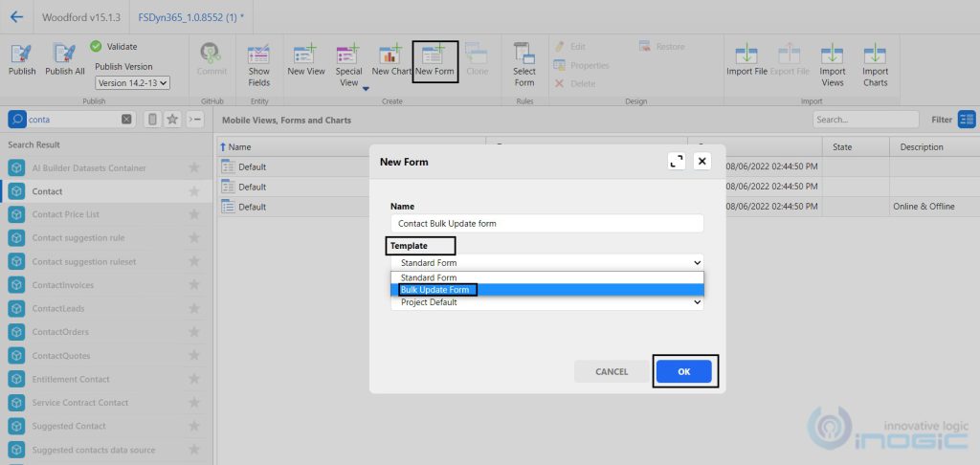Viewport: 980px width, 465px height.
Task: Toggle the Filter button beside the search box
Action: coord(967,120)
